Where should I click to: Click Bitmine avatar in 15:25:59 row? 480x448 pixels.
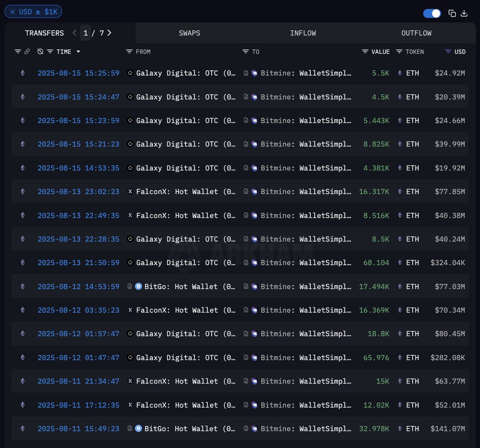click(255, 73)
